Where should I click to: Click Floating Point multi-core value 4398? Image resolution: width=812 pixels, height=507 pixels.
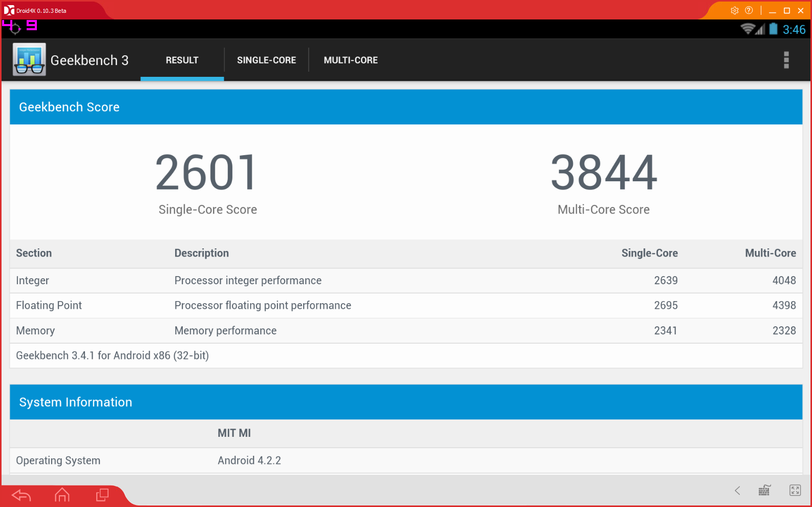coord(784,305)
